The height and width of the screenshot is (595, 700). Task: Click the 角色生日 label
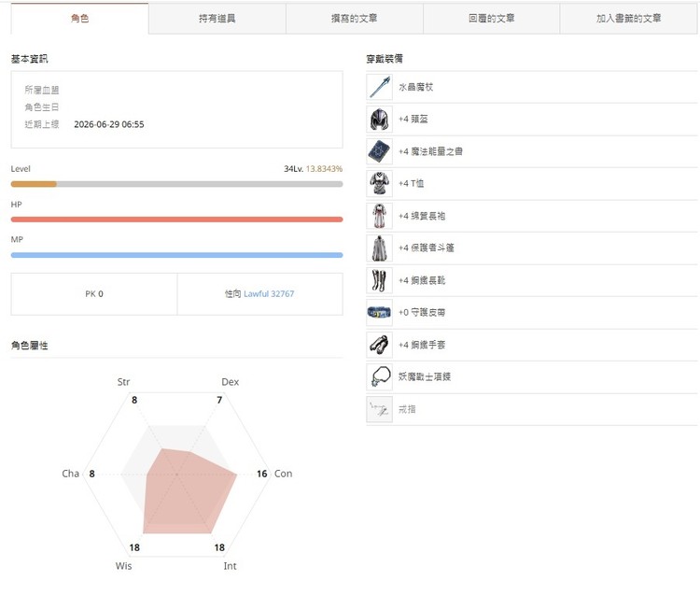tap(41, 107)
